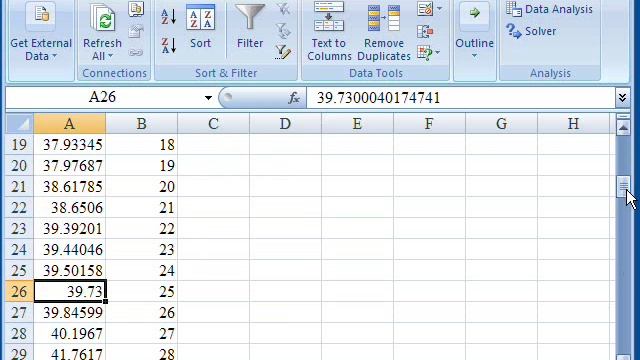Select column G header
The image size is (640, 360).
(501, 124)
